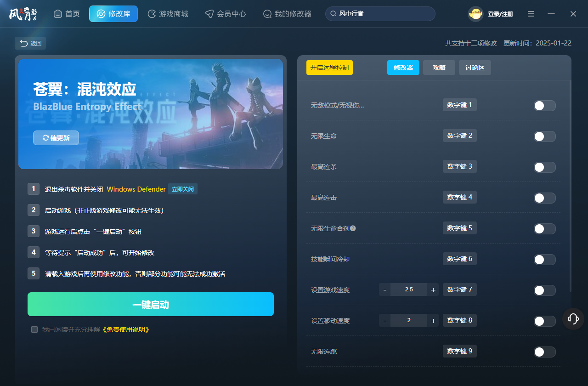Click the search magnifier icon

(x=334, y=14)
